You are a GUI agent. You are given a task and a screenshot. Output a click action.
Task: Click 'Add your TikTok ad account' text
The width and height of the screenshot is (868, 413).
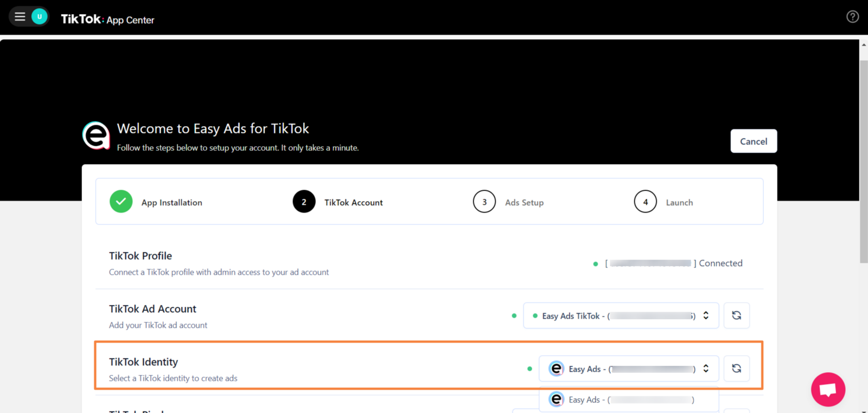(x=158, y=325)
